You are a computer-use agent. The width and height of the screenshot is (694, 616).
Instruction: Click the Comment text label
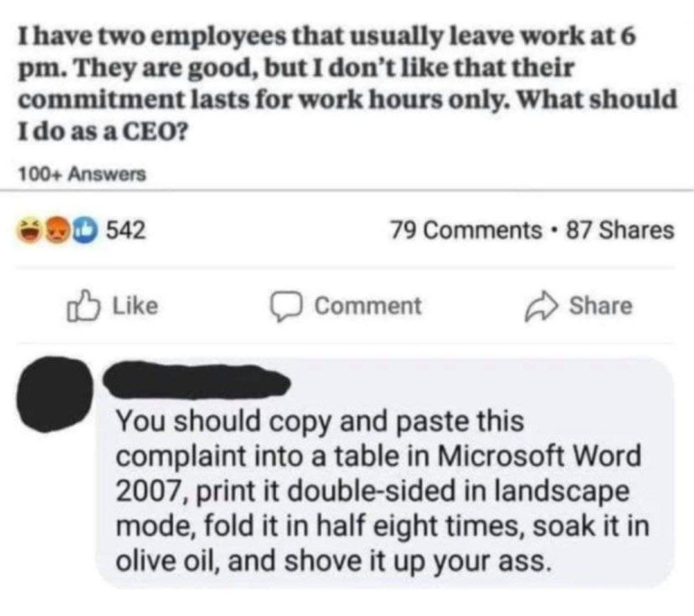(x=368, y=306)
